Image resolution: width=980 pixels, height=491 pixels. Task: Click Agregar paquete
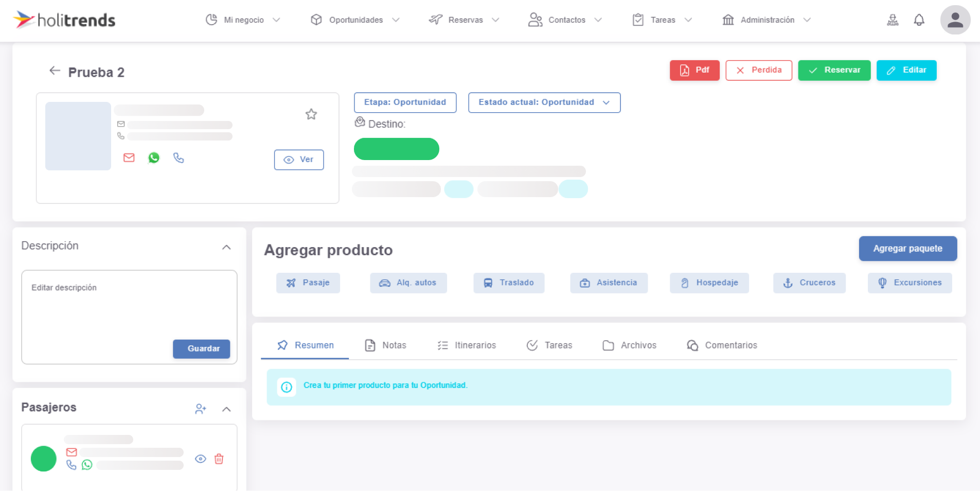(908, 249)
